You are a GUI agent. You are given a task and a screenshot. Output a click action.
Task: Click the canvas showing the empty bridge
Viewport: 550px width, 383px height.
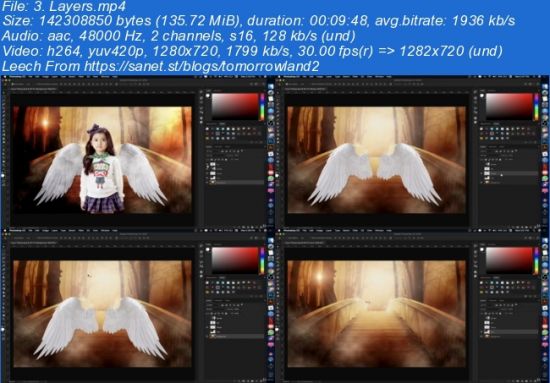pos(377,314)
